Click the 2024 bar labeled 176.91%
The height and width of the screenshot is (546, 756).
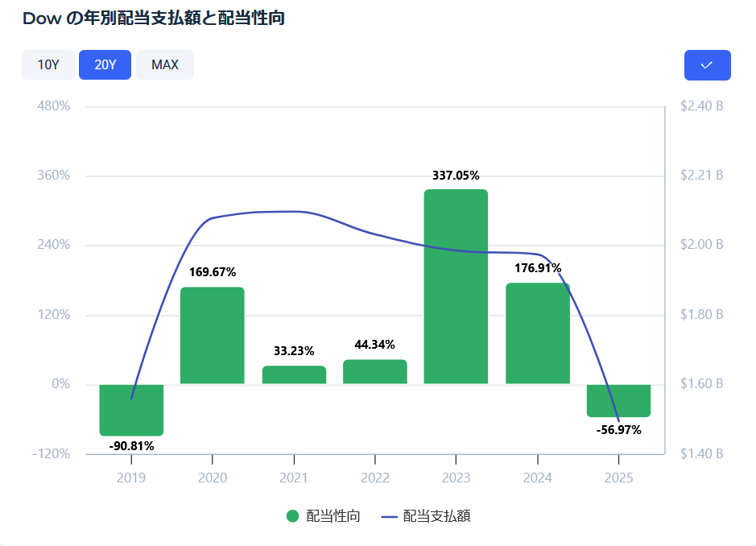point(538,333)
